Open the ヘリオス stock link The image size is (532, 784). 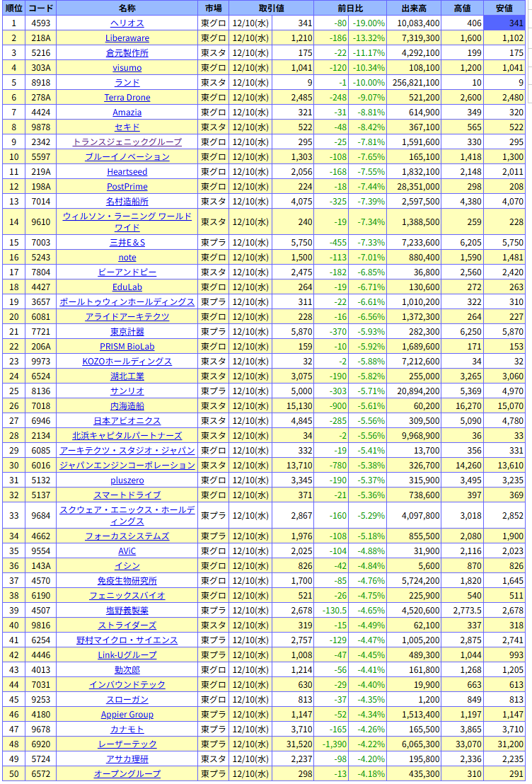127,23
